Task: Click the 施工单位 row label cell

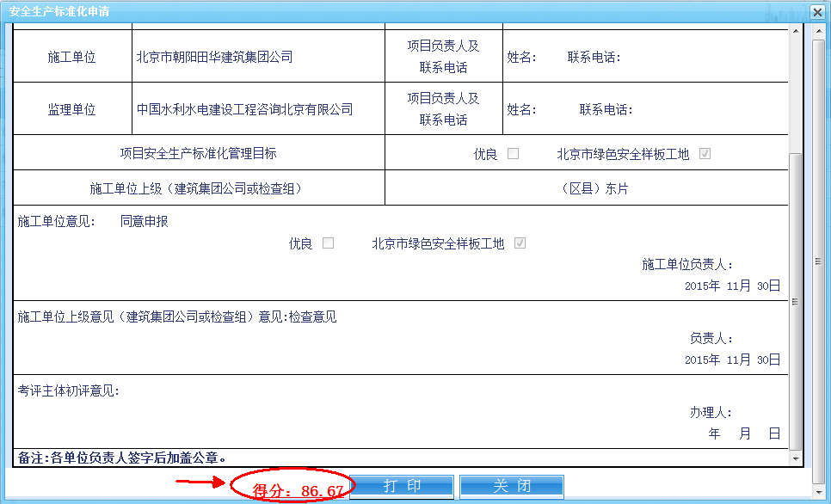Action: point(72,57)
